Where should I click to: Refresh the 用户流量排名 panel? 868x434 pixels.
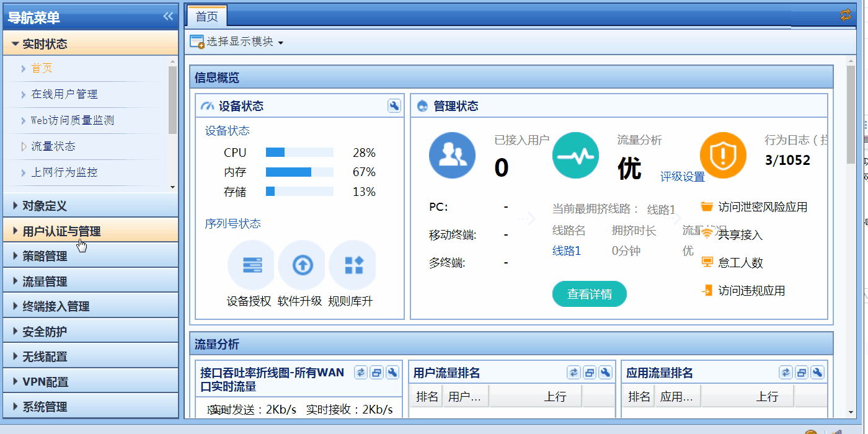point(573,373)
